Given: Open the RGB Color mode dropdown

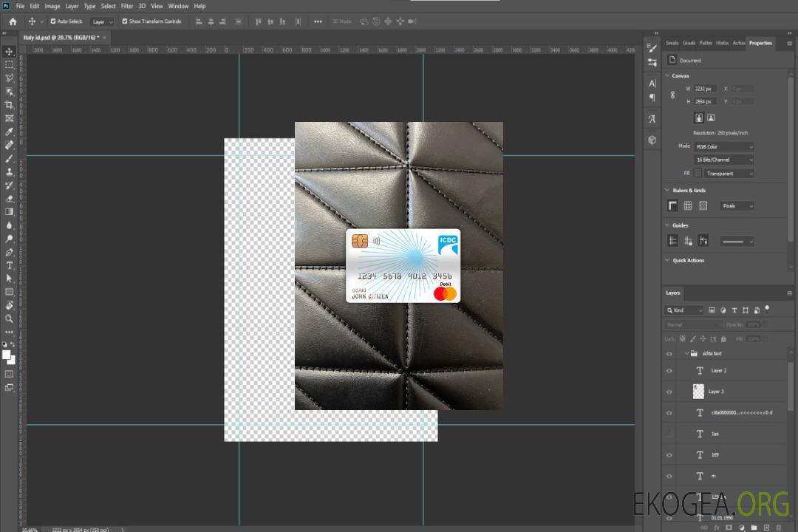Looking at the screenshot, I should [x=724, y=146].
